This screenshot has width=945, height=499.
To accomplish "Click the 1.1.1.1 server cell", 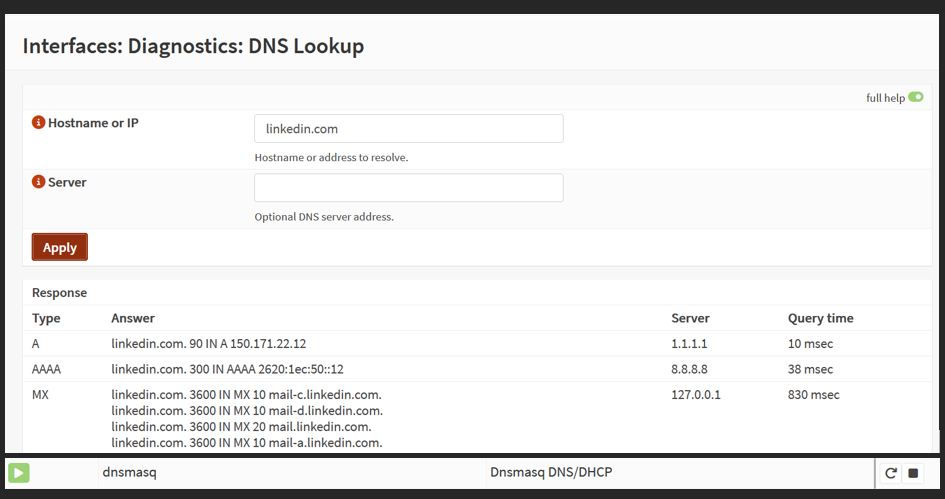I will click(x=689, y=344).
